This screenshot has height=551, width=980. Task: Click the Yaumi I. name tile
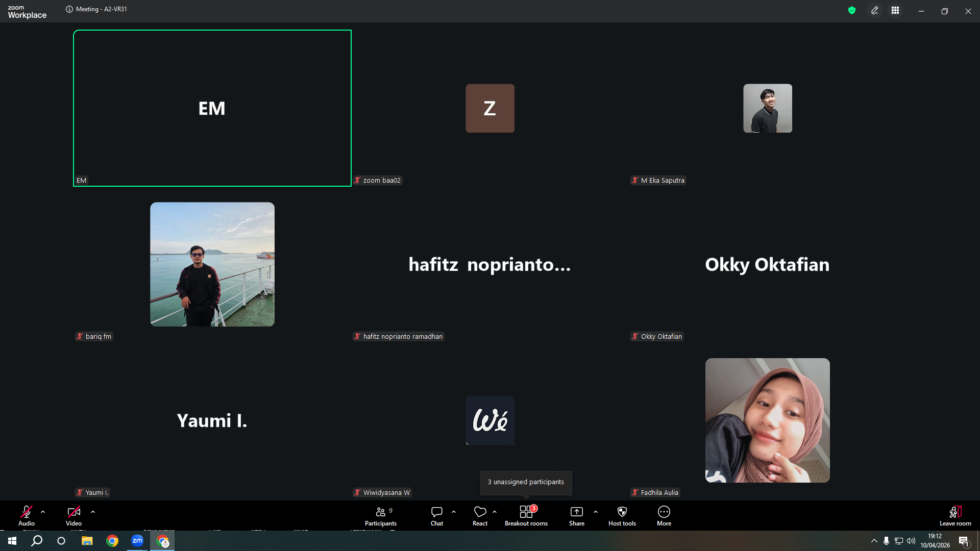click(x=212, y=421)
